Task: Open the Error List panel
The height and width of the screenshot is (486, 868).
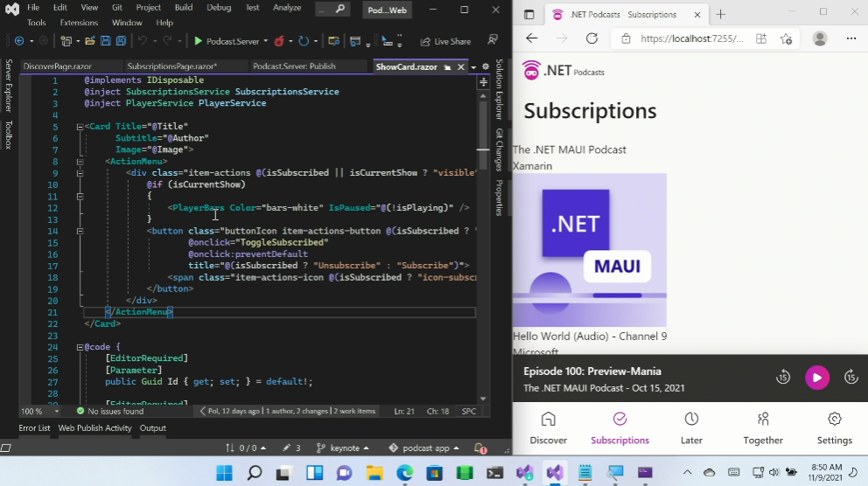Action: coord(34,428)
